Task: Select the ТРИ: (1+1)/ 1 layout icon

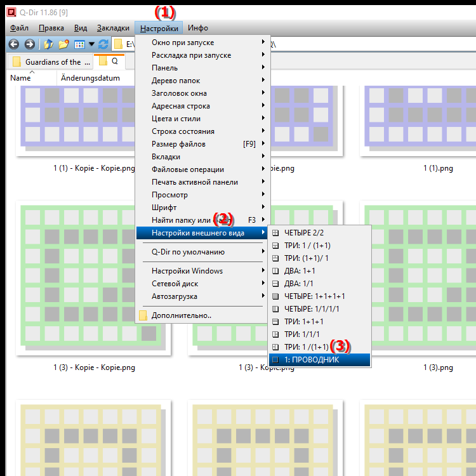Action: click(275, 258)
